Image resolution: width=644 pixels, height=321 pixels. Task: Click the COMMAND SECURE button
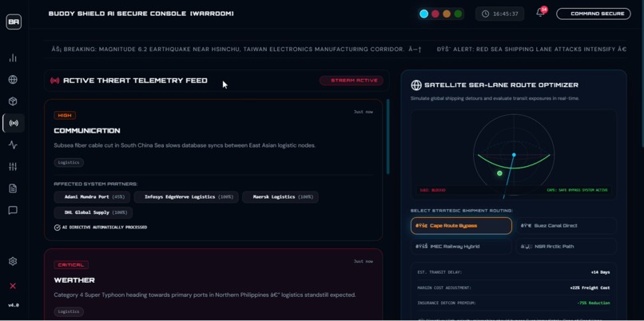point(594,14)
